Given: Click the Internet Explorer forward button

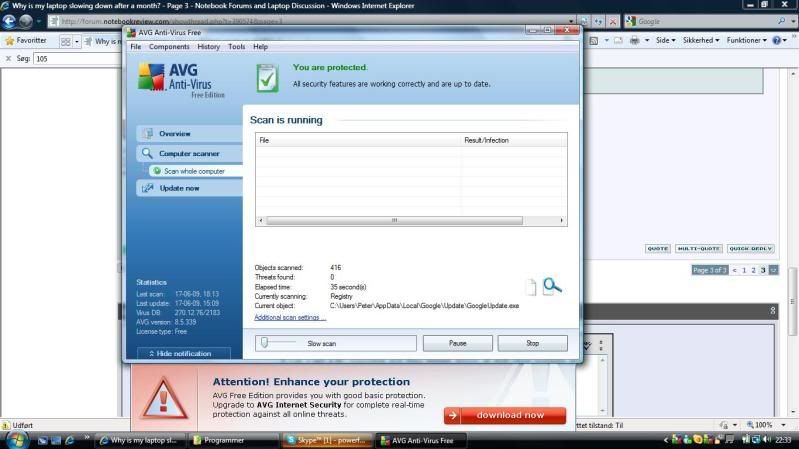Looking at the screenshot, I should [26, 21].
